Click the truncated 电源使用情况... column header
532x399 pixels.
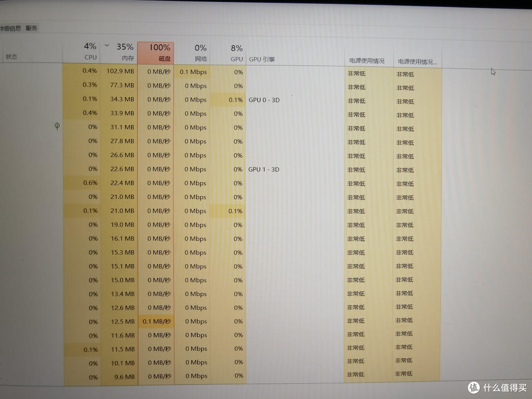click(x=418, y=62)
